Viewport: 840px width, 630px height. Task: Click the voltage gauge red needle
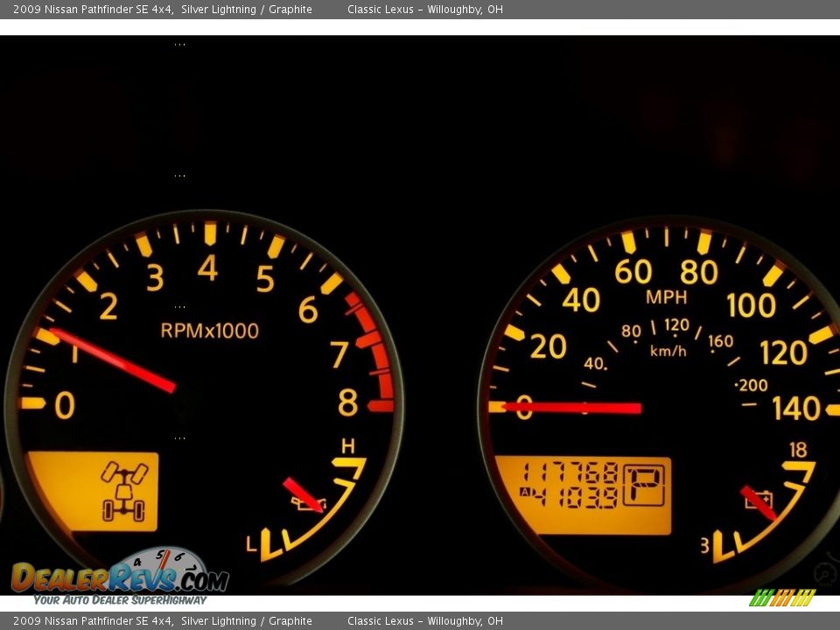pos(757,502)
